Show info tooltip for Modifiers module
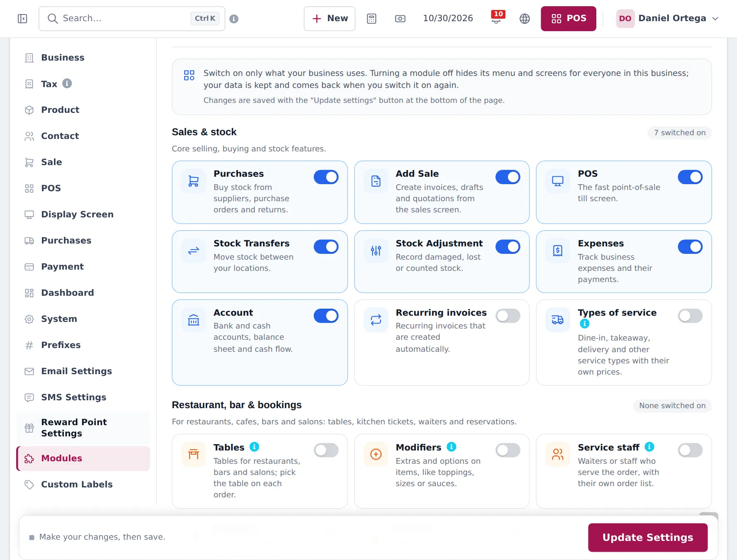Viewport: 737px width, 560px height. point(451,447)
